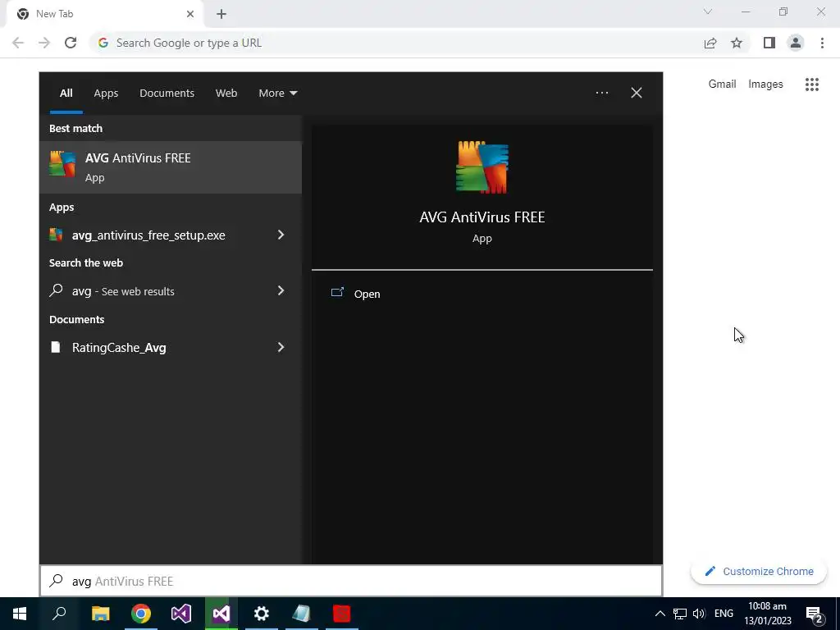The height and width of the screenshot is (630, 840).
Task: Open Chrome from taskbar
Action: coord(141,614)
